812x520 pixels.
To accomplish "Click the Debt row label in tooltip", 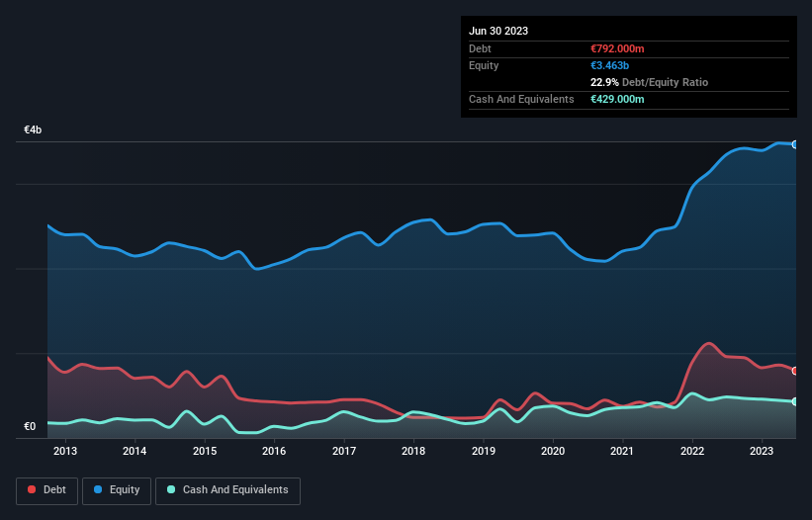I will click(480, 48).
